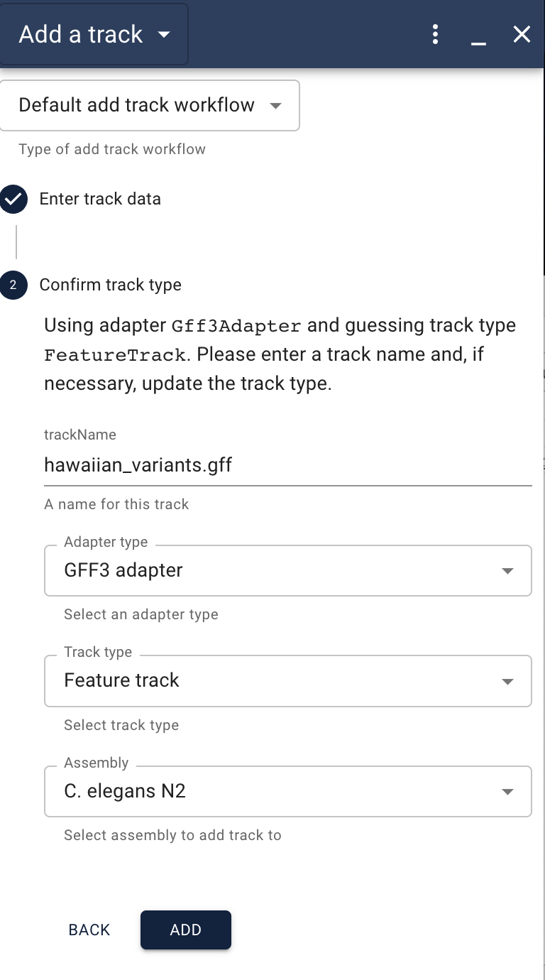Click the Add a track title text
This screenshot has width=545, height=980.
click(81, 34)
